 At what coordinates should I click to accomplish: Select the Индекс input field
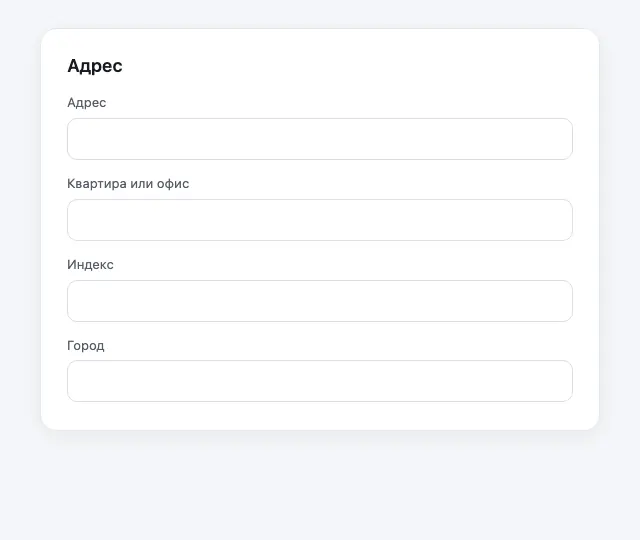[320, 301]
